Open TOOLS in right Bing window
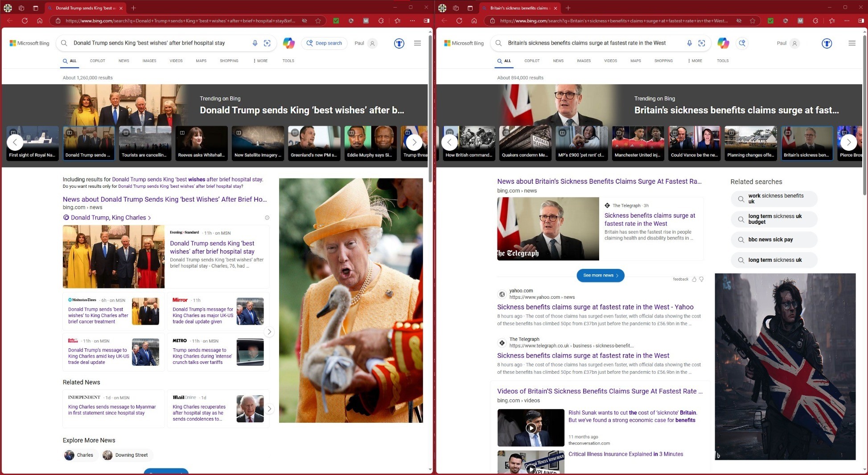The width and height of the screenshot is (868, 475). pyautogui.click(x=723, y=61)
